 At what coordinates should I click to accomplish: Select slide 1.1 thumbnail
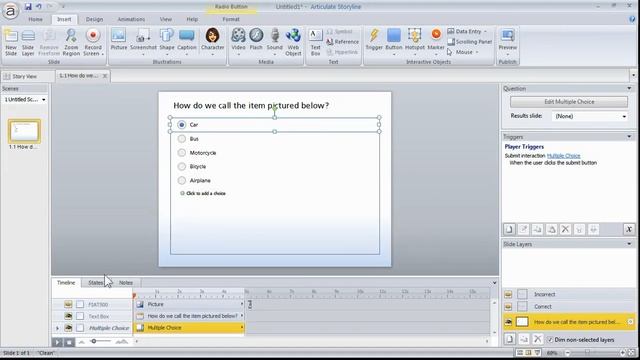(x=24, y=131)
